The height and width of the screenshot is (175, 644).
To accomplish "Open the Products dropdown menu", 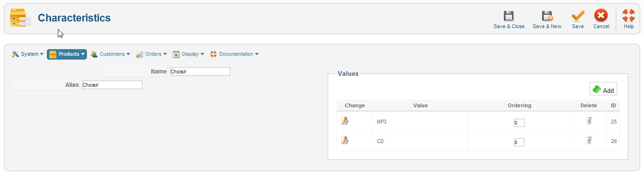I will click(67, 54).
